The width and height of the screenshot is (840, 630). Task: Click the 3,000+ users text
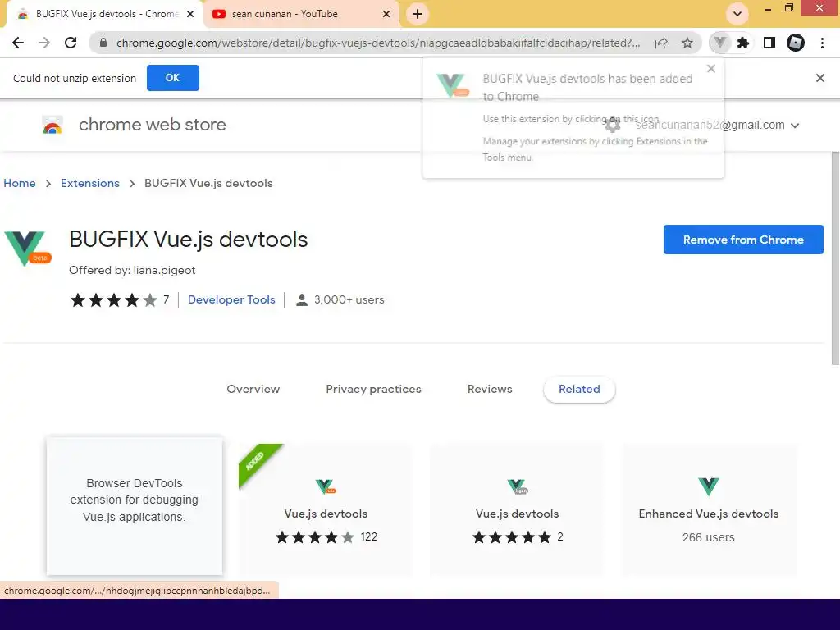pos(349,300)
